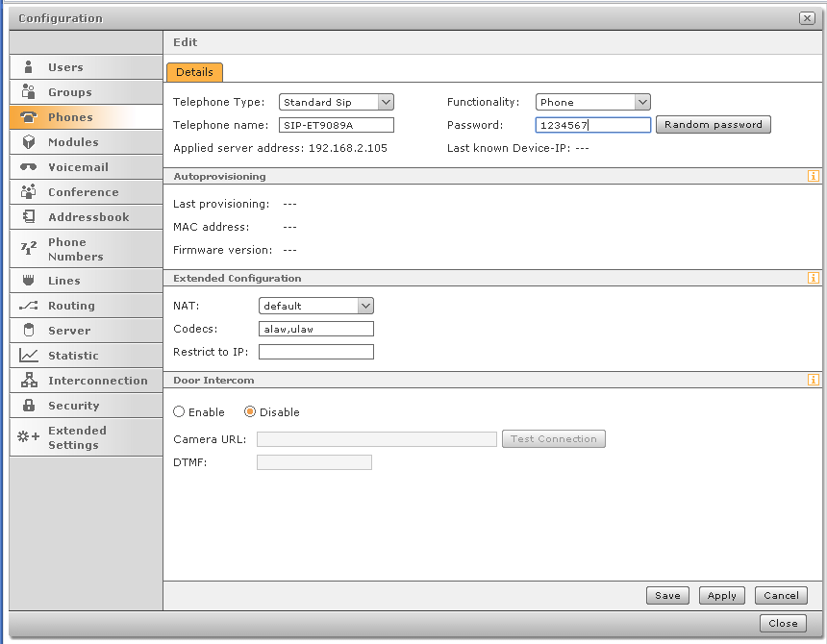Click the Conference people icon
The image size is (827, 644).
29,192
